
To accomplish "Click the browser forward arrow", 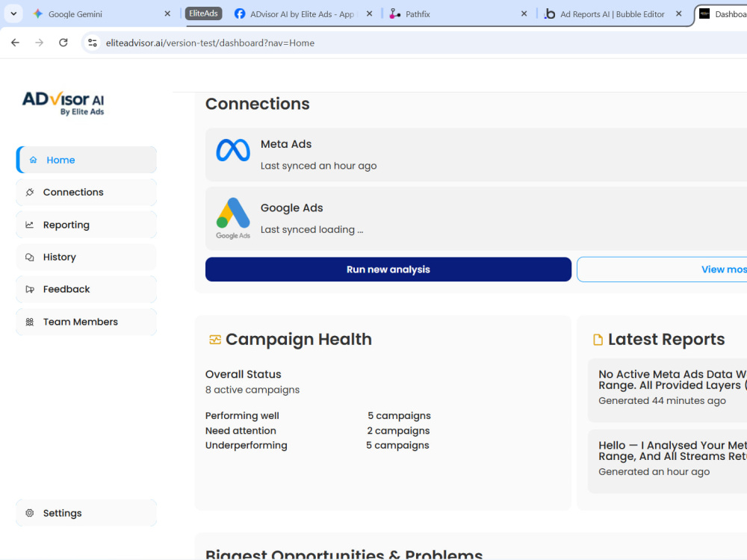I will [x=39, y=43].
